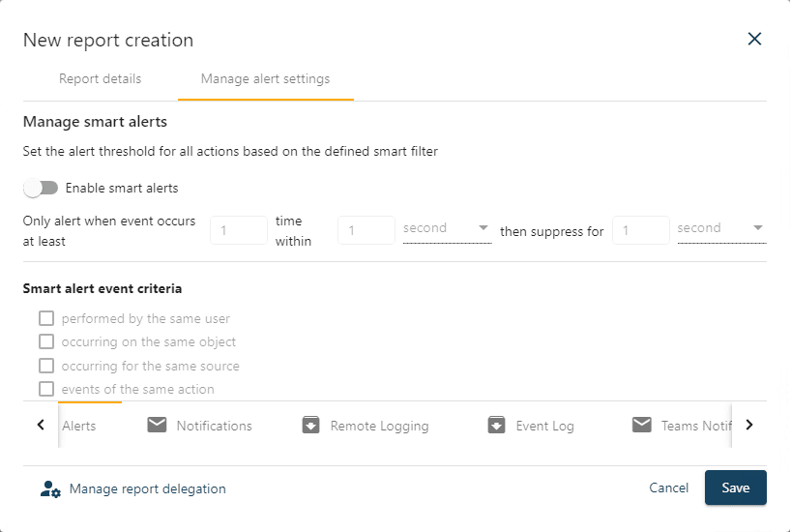
Task: Open the 'within' time unit dropdown
Action: click(447, 229)
